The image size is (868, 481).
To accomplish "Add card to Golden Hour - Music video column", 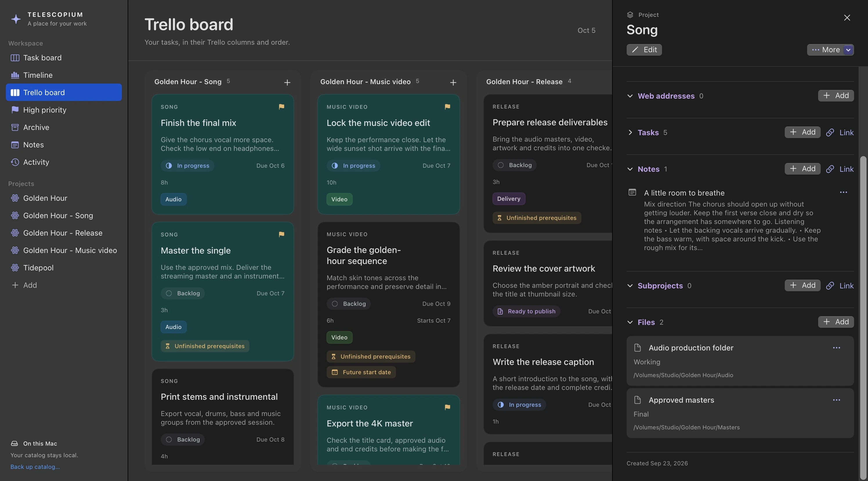I will (453, 82).
